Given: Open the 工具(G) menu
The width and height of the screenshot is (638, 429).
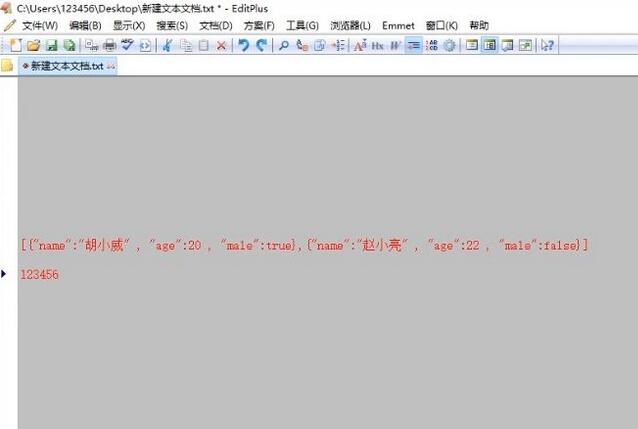Looking at the screenshot, I should 302,25.
